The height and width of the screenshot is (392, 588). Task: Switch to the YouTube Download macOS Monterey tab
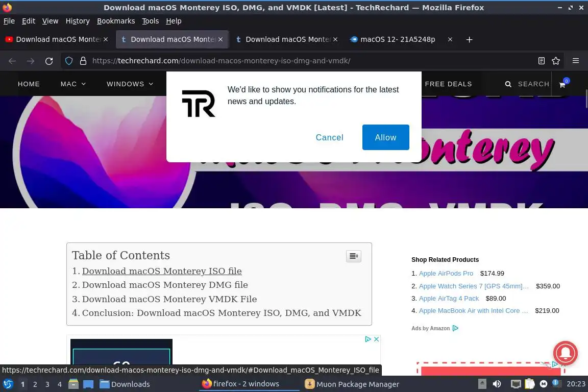pyautogui.click(x=56, y=39)
